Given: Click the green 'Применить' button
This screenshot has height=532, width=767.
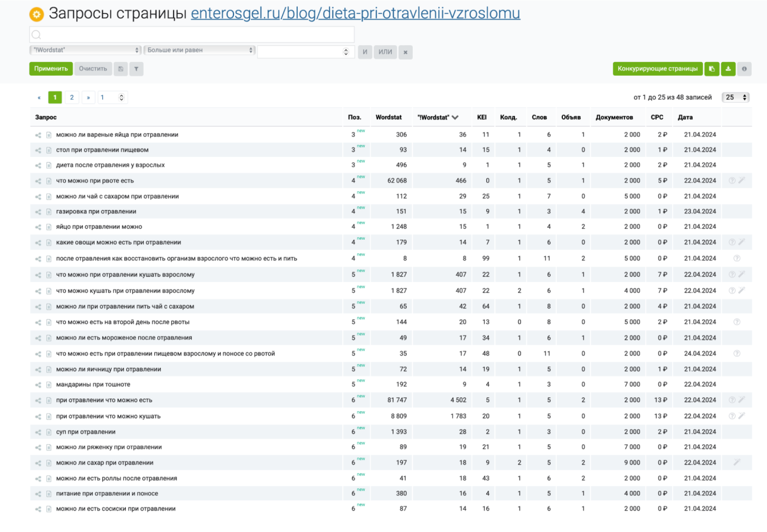Looking at the screenshot, I should coord(51,69).
